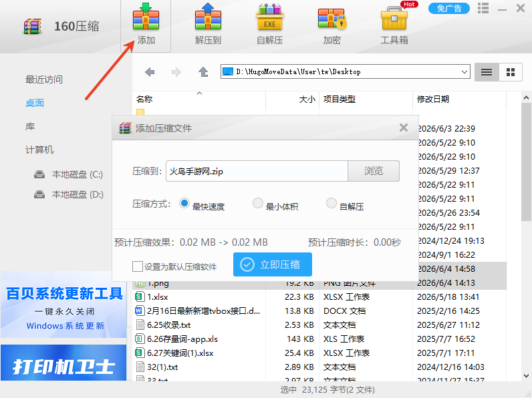Select the 最快速度 radio option

184,204
